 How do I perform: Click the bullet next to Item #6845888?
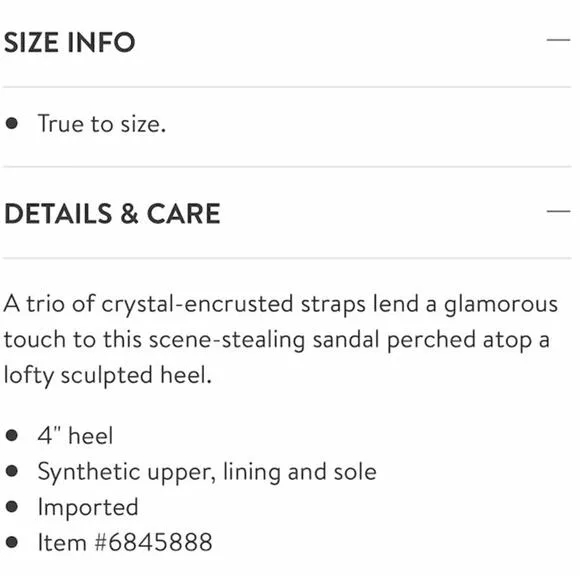point(12,542)
